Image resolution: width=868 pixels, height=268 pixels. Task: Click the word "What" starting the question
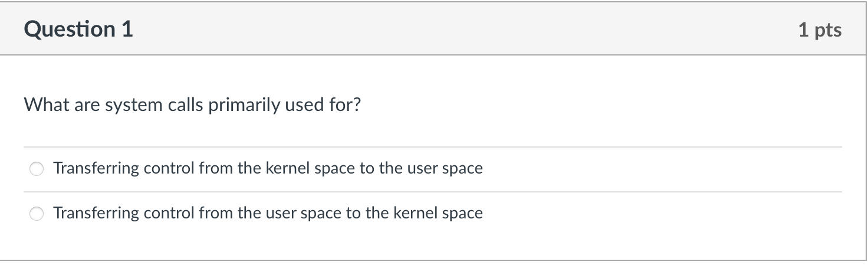pos(44,105)
